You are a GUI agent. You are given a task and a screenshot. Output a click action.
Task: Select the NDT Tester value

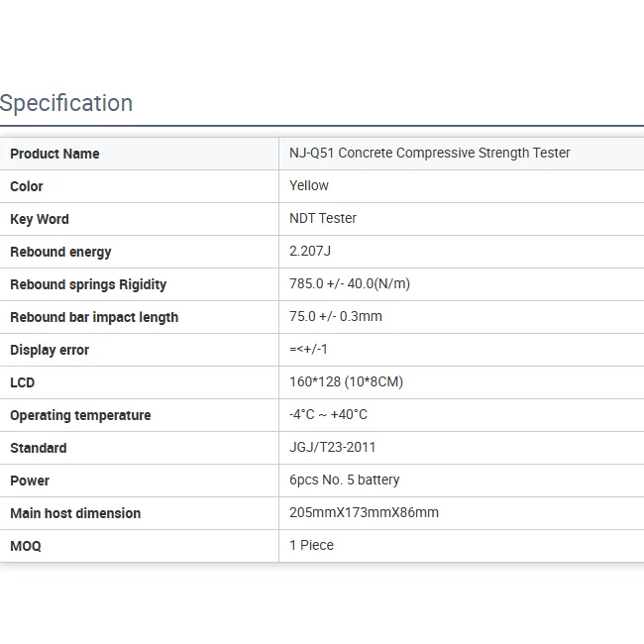click(323, 218)
